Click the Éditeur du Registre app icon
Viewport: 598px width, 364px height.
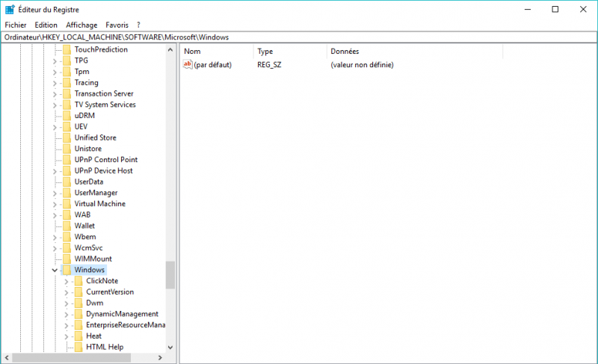10,10
